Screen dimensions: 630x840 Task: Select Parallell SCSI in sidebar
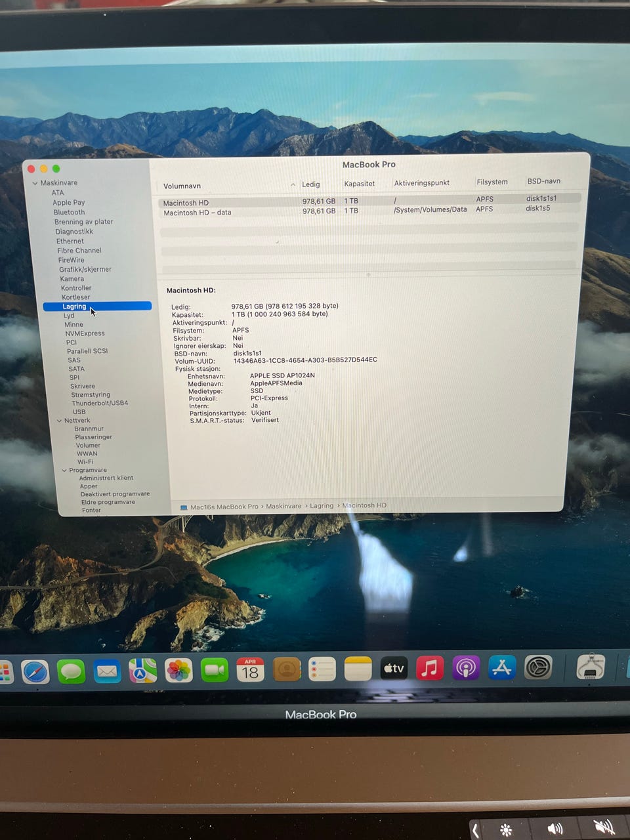(87, 351)
